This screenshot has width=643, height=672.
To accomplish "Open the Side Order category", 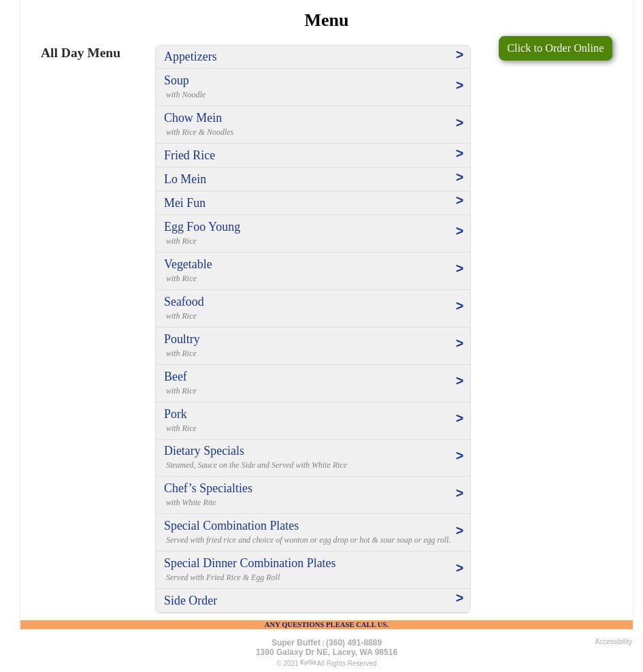I will click(x=191, y=601).
